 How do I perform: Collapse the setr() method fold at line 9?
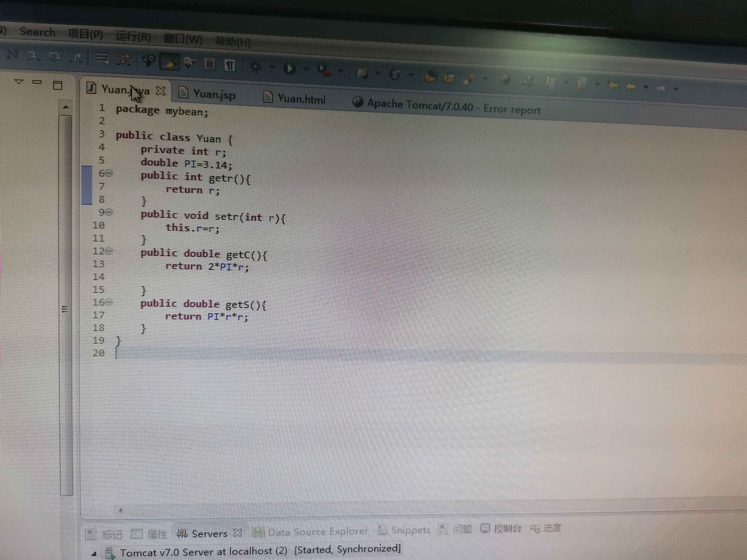click(x=109, y=212)
